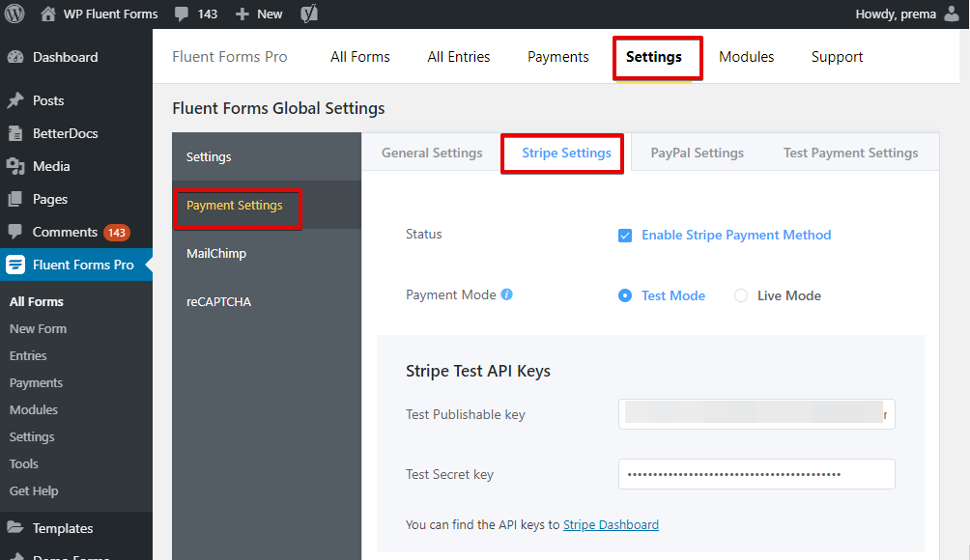Click the user avatar icon beside Howdy, prema
The image size is (970, 560).
point(952,14)
